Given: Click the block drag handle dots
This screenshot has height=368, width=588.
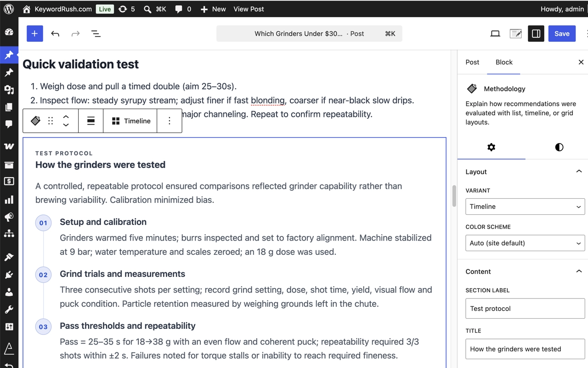Looking at the screenshot, I should tap(51, 121).
